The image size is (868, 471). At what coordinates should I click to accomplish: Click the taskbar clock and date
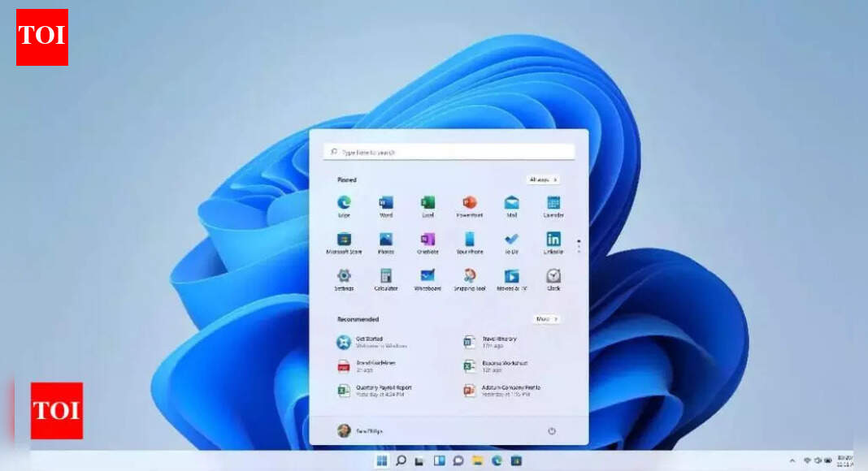click(845, 461)
